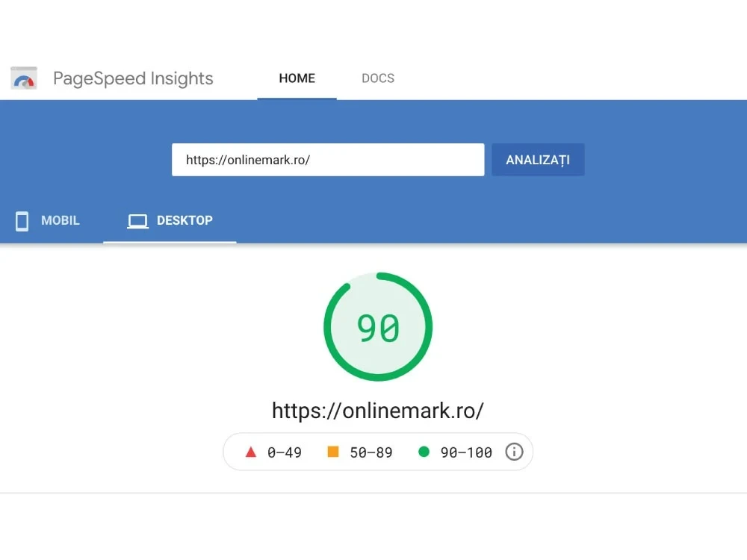Click the red triangle 0–49 legend marker

pyautogui.click(x=250, y=452)
